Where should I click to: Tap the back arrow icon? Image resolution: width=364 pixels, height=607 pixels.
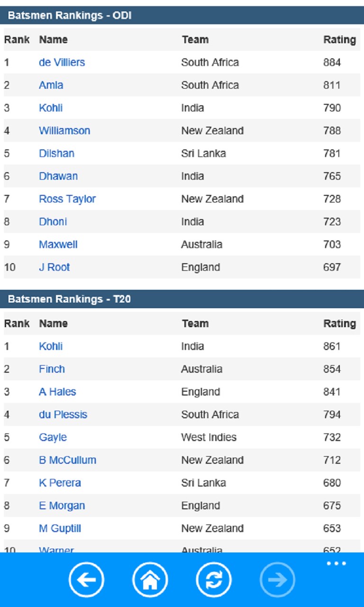click(86, 579)
